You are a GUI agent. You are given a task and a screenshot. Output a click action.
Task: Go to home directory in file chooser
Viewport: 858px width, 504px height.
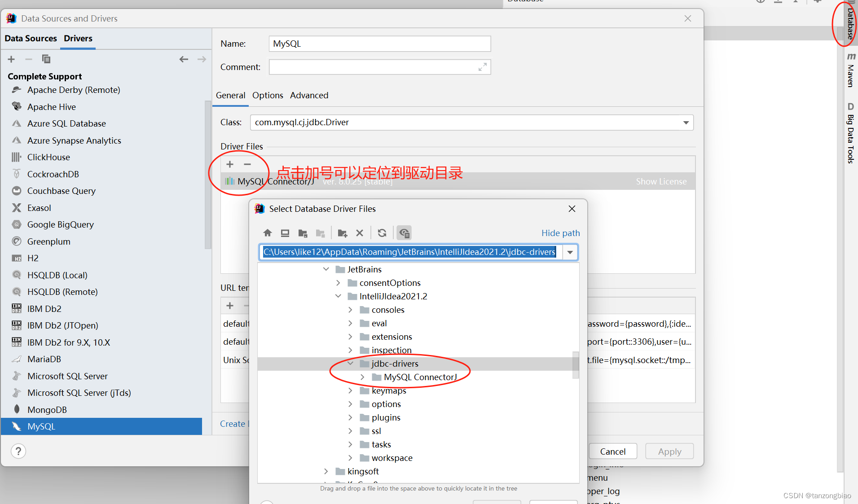[x=268, y=233]
